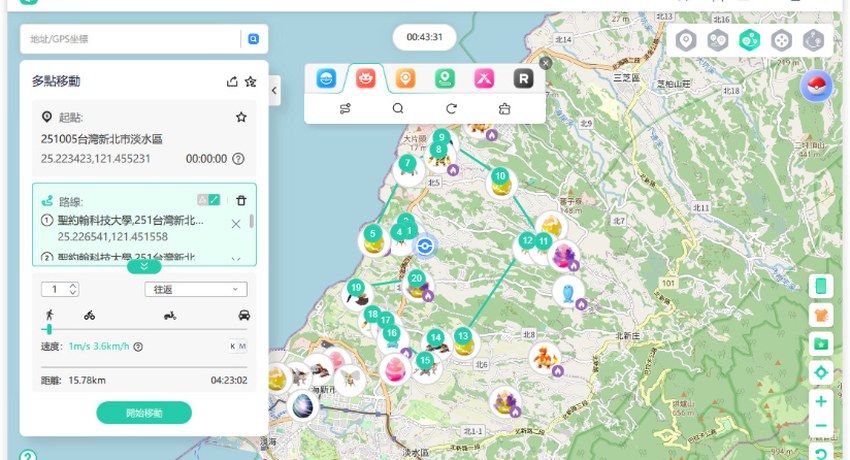Favorite the starting point with star icon

tap(241, 117)
